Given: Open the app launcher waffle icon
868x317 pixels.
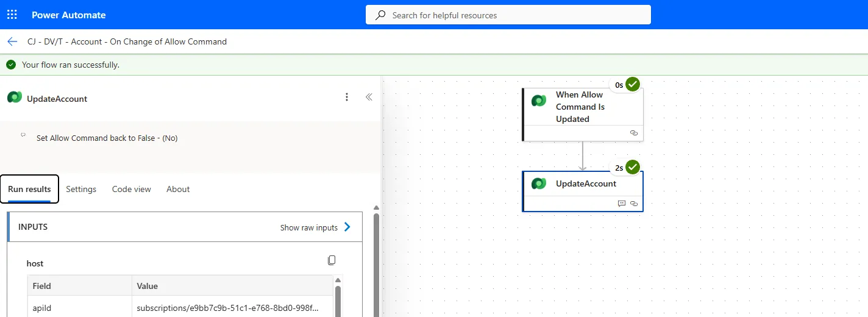Looking at the screenshot, I should [x=12, y=15].
